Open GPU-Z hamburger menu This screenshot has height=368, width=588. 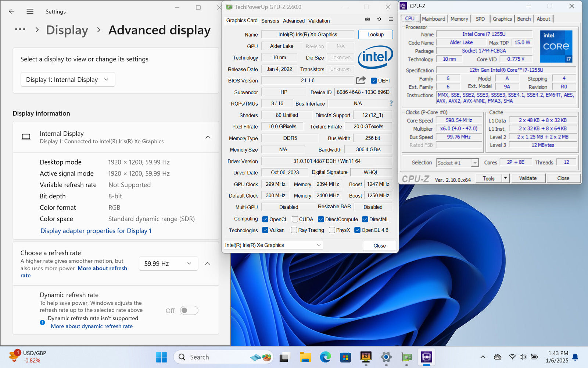pyautogui.click(x=391, y=19)
